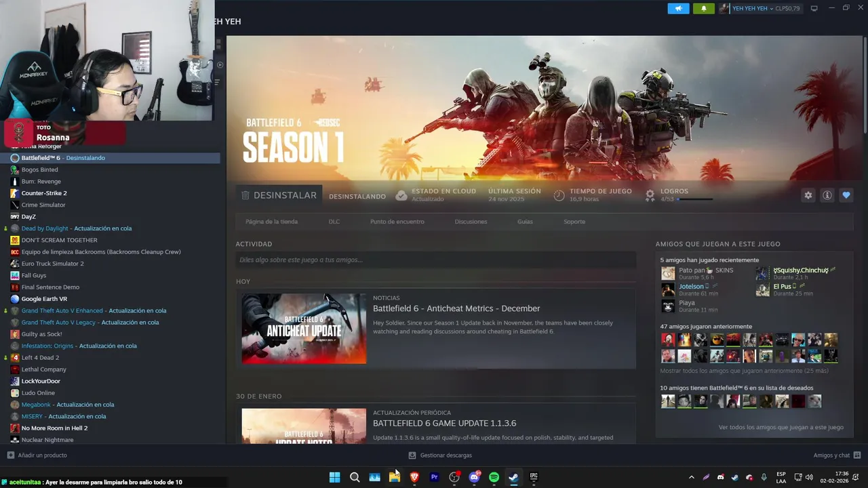This screenshot has width=868, height=488.
Task: Select Battlefield 6 in library list
Action: pos(110,158)
